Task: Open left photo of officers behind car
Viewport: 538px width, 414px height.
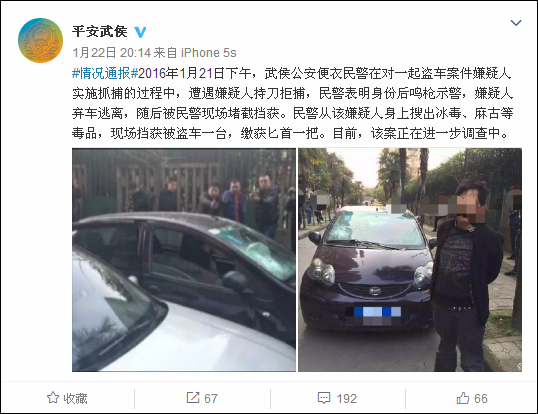Action: [x=184, y=260]
